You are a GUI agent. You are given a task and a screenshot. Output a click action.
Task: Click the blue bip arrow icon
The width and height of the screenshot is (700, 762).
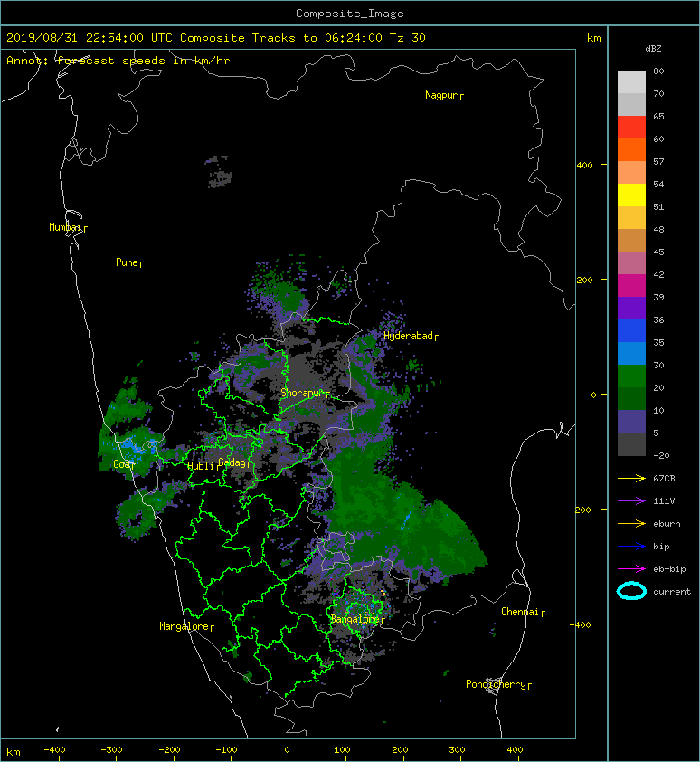(x=631, y=547)
